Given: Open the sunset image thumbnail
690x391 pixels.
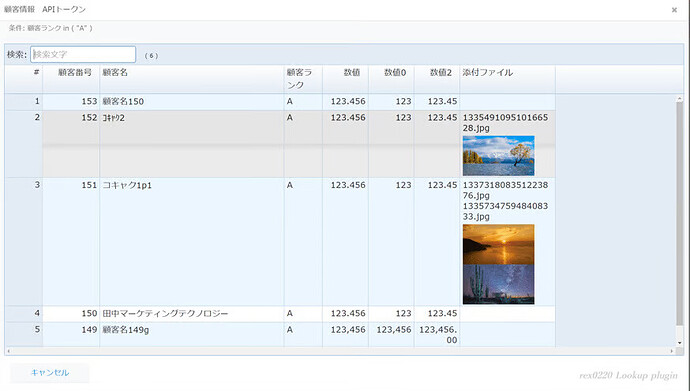Looking at the screenshot, I should [499, 245].
